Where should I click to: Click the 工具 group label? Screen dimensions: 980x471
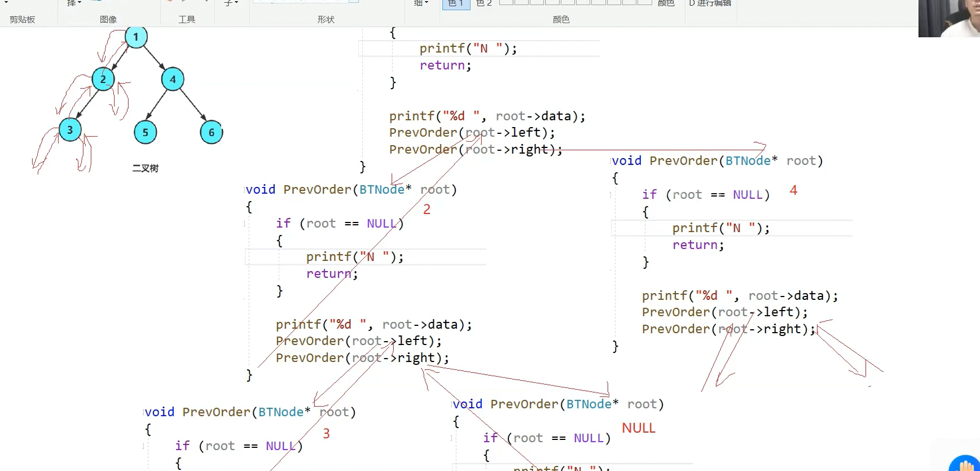[187, 19]
